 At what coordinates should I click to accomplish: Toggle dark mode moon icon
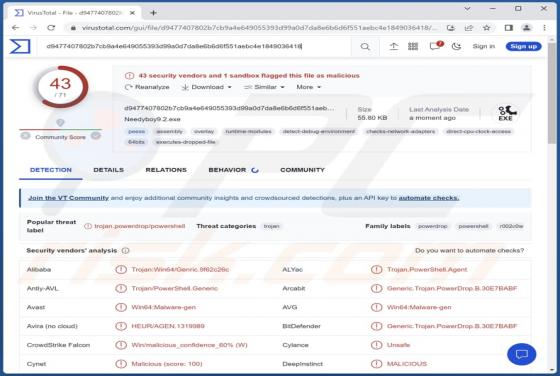click(x=456, y=46)
